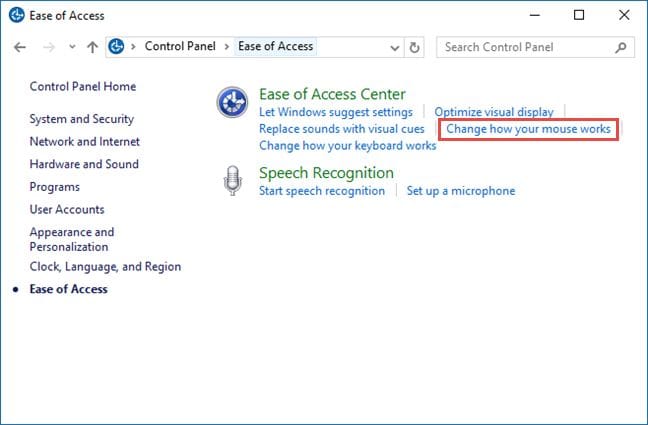Click Let Windows suggest settings link
648x425 pixels.
[x=335, y=112]
